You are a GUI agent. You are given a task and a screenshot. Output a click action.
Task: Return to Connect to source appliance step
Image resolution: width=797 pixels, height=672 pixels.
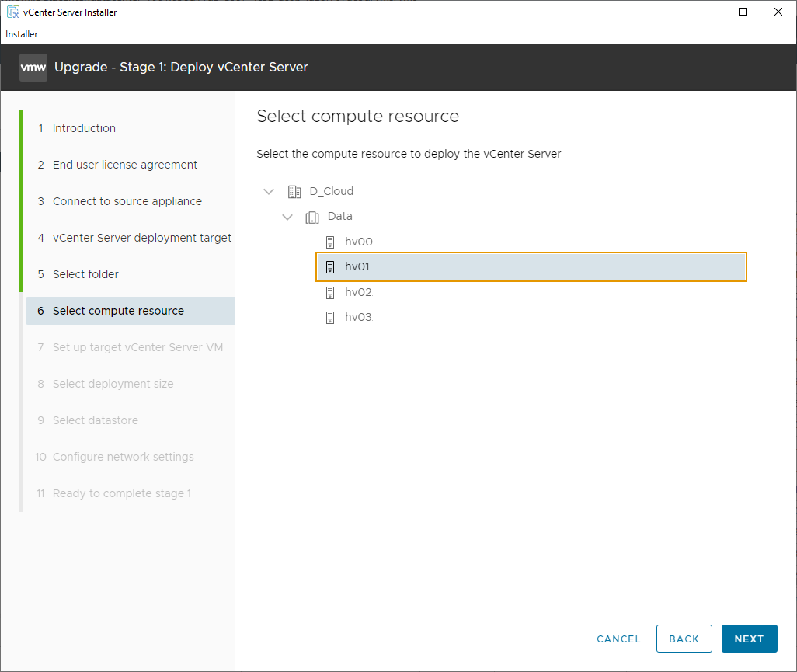(x=127, y=201)
